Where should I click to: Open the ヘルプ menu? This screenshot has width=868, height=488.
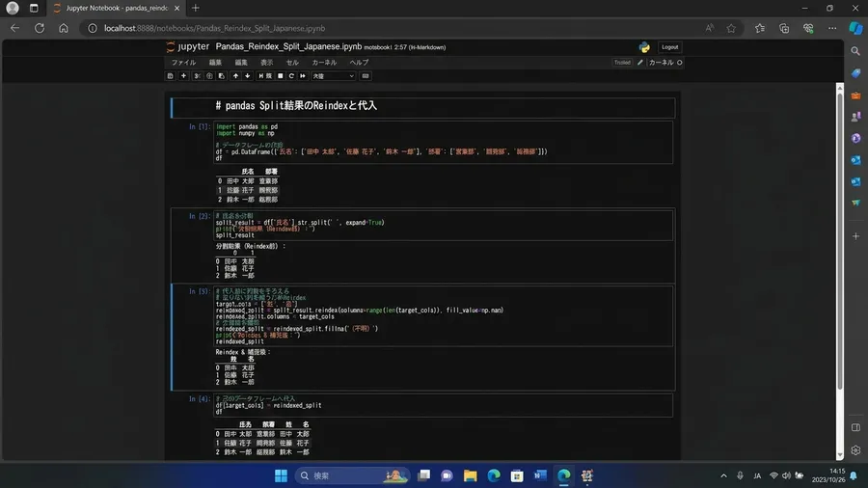coord(359,63)
